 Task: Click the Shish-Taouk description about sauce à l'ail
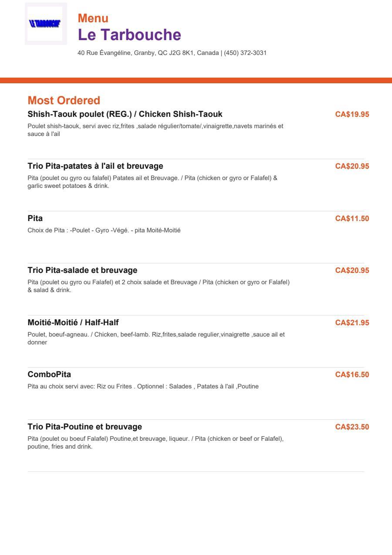click(155, 130)
